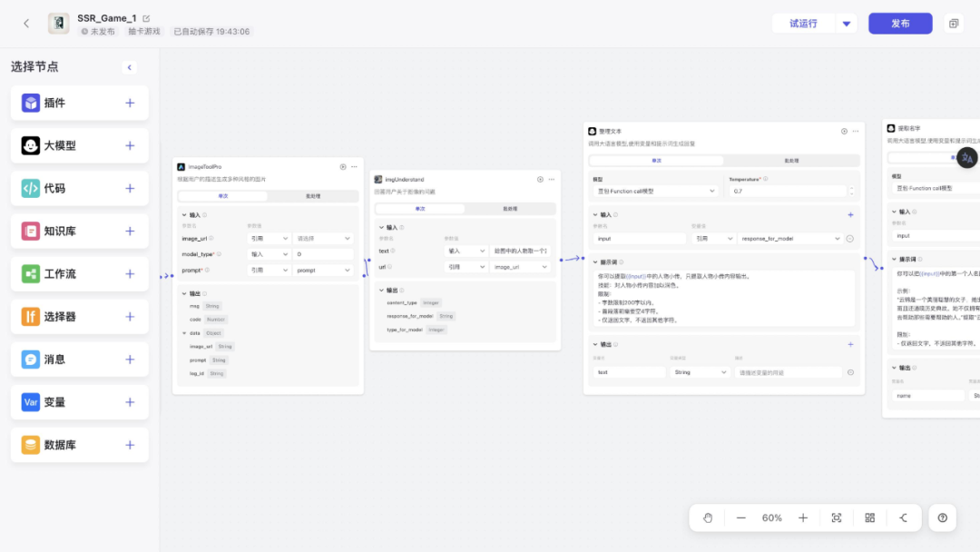Open the help question mark button

pos(942,517)
